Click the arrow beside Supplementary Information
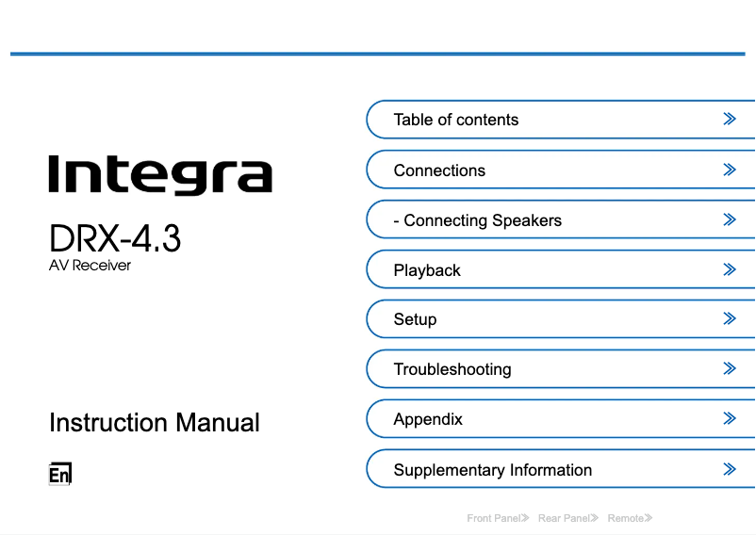The height and width of the screenshot is (535, 756). 729,469
